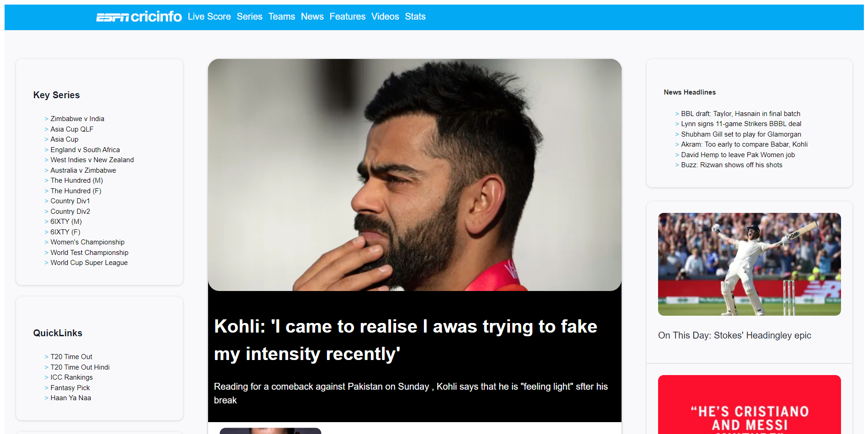Go to World Cup Super League
The image size is (868, 434).
point(89,263)
